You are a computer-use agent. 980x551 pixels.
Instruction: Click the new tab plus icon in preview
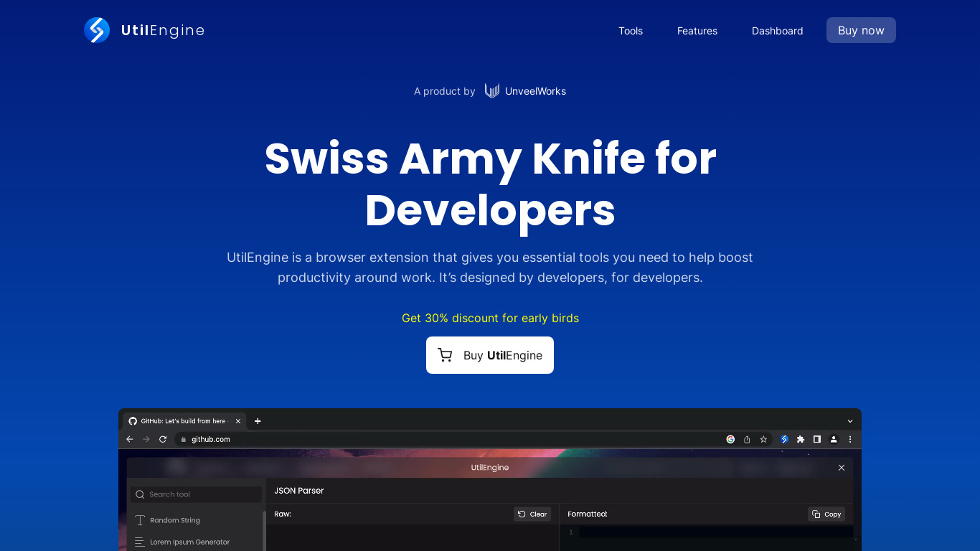coord(258,421)
